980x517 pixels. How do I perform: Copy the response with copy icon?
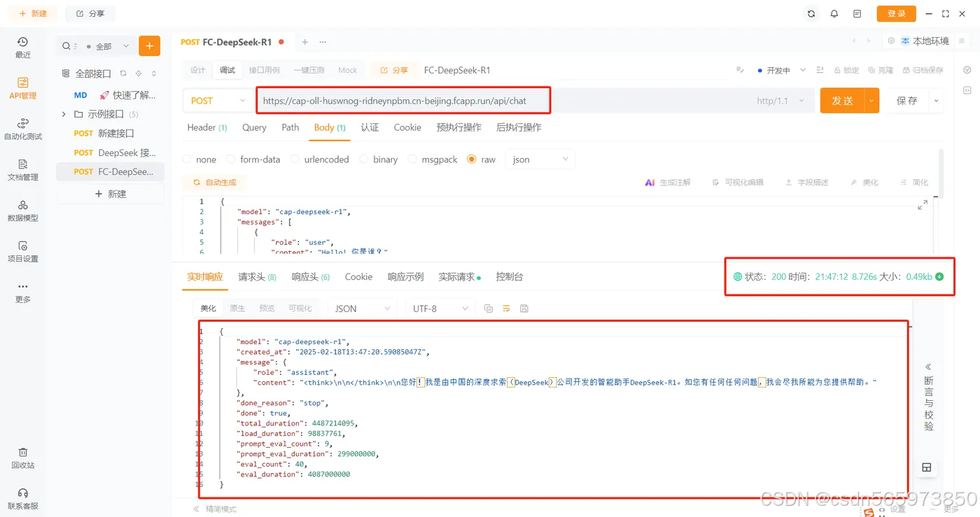489,309
